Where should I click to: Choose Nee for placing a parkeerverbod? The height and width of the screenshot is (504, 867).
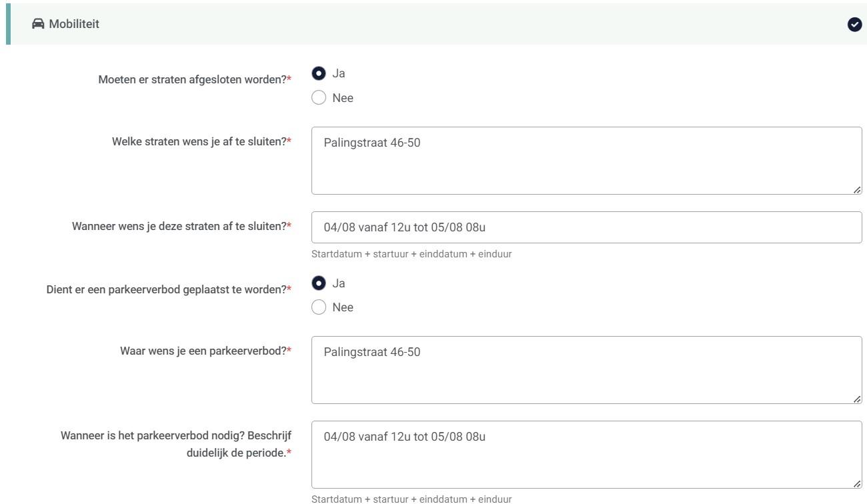point(319,307)
